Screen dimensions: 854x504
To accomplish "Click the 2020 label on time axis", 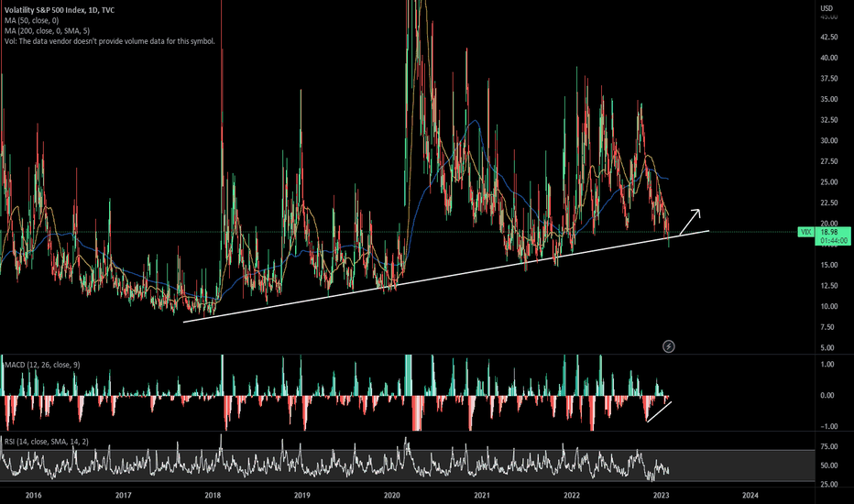I will click(x=392, y=495).
